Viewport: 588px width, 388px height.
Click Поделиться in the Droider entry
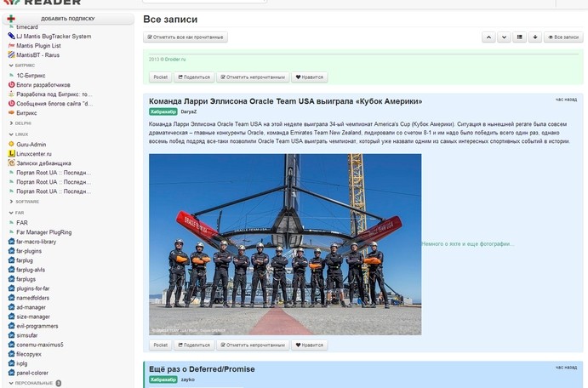tap(194, 77)
